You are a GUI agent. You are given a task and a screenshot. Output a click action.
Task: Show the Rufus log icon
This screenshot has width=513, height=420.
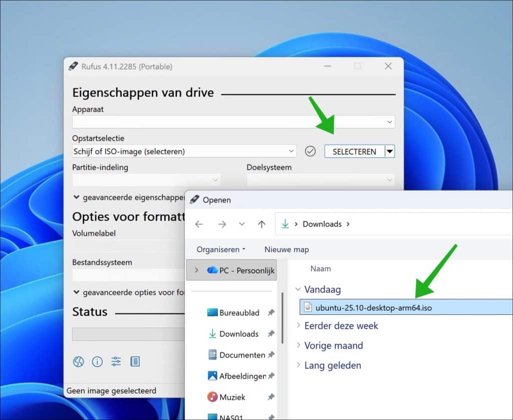point(135,362)
